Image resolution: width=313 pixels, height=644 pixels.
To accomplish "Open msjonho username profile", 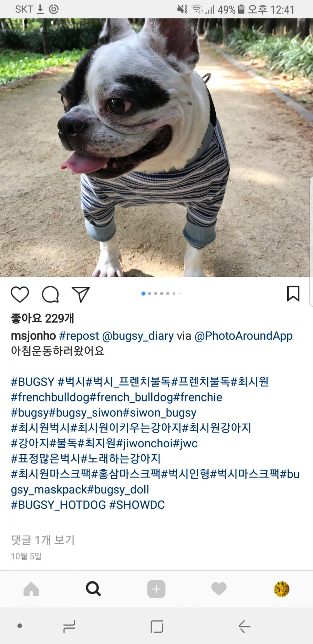I will pos(33,336).
